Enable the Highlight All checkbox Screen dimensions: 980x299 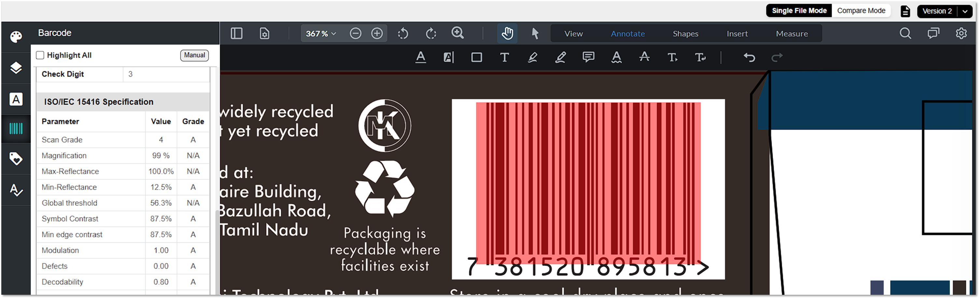(x=40, y=55)
